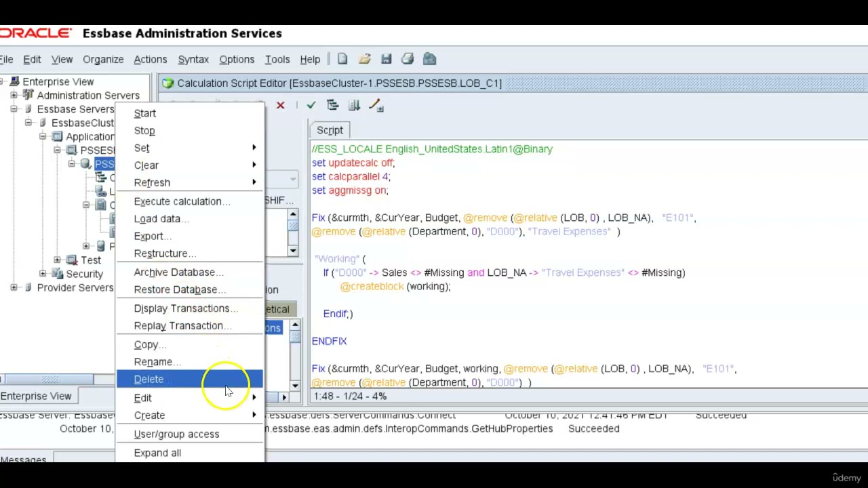Image resolution: width=868 pixels, height=488 pixels.
Task: Click the PSSESB database cylinder icon
Action: tap(85, 164)
